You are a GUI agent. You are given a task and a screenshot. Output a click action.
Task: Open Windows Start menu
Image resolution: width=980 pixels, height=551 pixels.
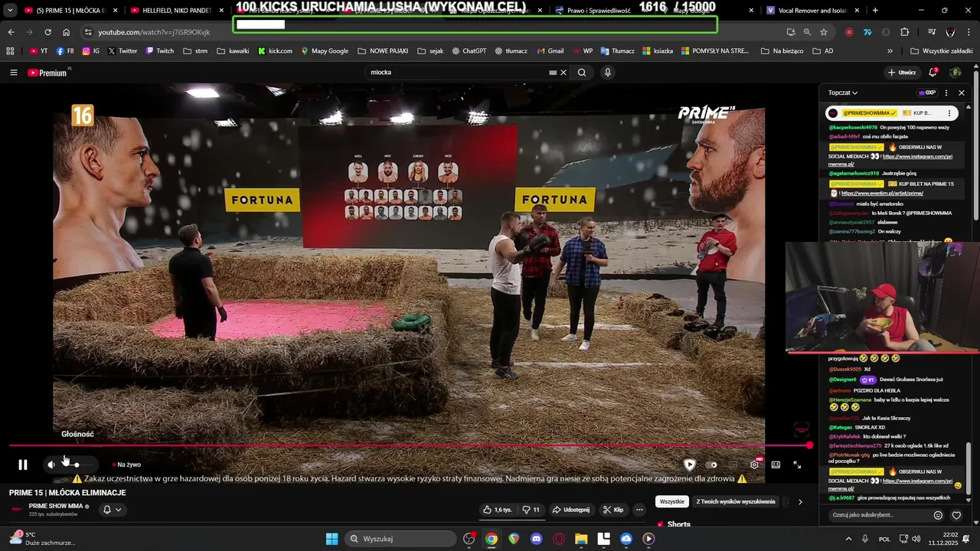click(x=332, y=539)
